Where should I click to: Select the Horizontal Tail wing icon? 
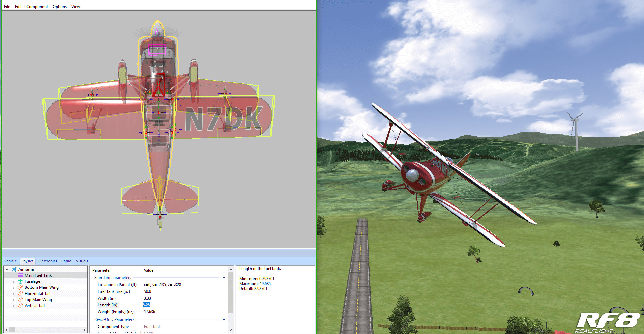click(x=20, y=293)
